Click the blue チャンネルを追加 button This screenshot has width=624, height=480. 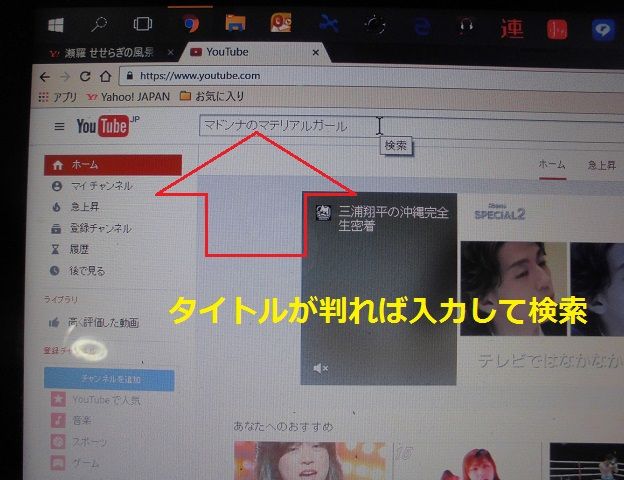[109, 379]
